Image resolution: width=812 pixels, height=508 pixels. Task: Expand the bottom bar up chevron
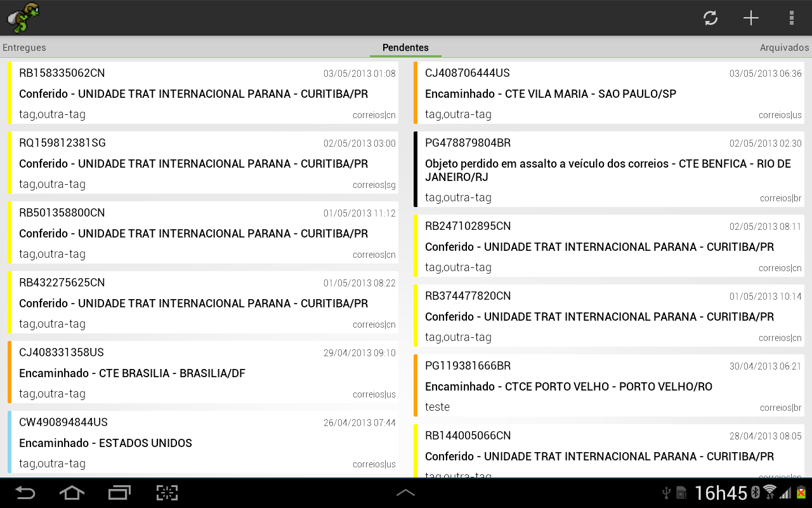click(x=405, y=493)
